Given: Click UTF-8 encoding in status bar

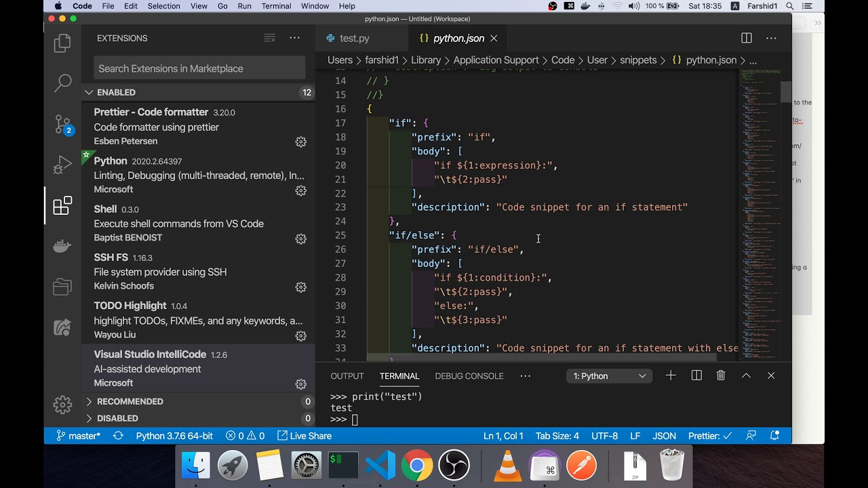Looking at the screenshot, I should pos(605,436).
